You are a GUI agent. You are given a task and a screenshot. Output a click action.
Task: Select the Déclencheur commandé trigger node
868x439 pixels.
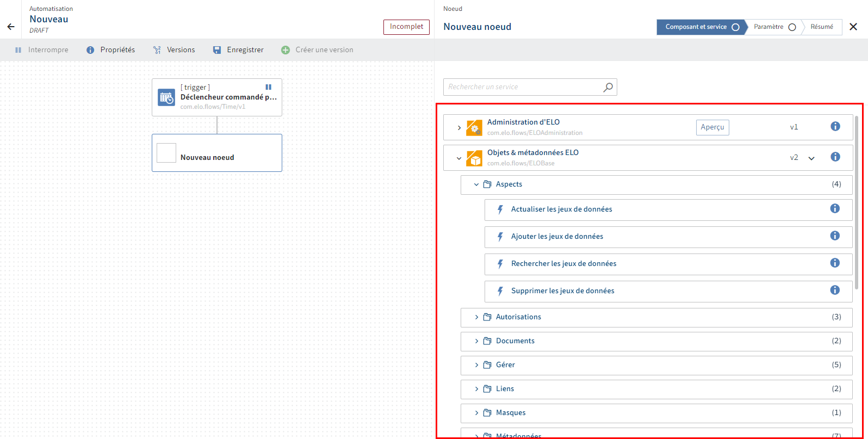(217, 97)
